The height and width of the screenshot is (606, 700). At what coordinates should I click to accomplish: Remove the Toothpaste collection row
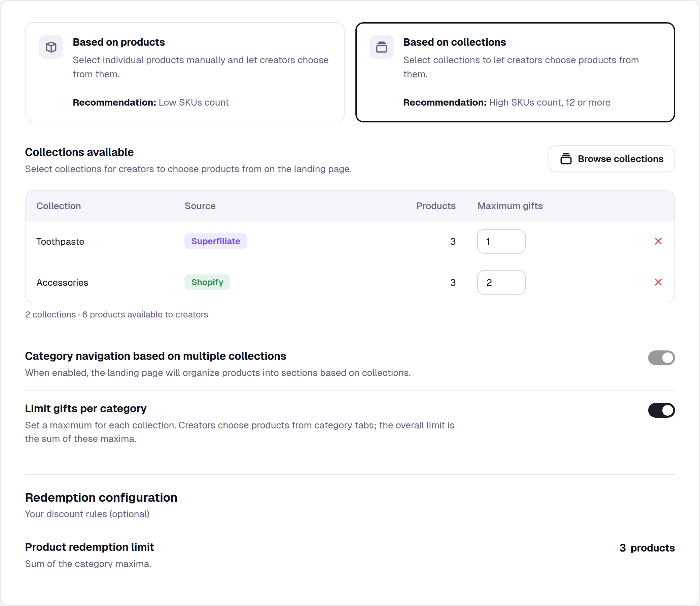point(658,241)
